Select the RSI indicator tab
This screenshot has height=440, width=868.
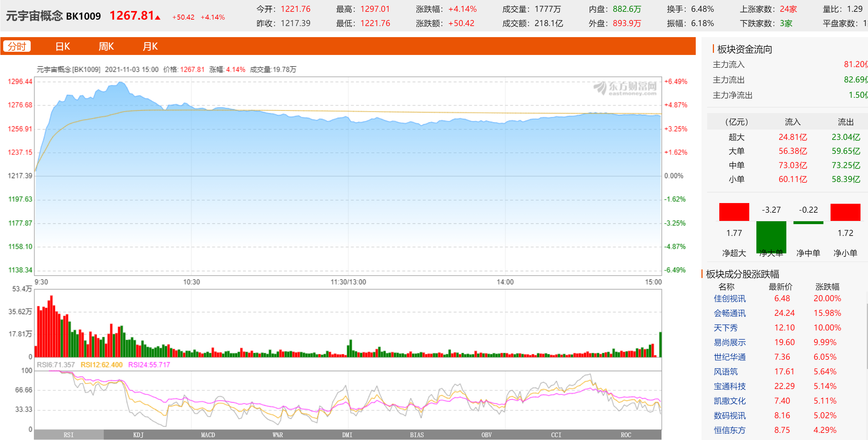point(68,435)
